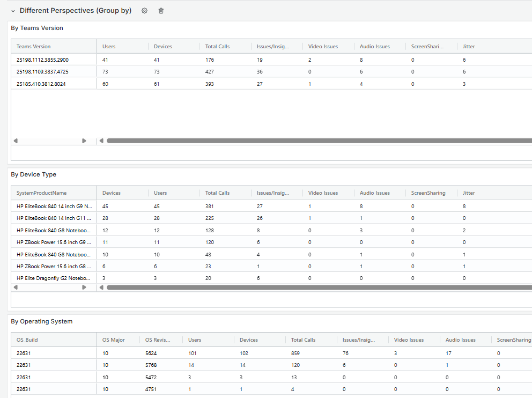Collapse the Different Perspectives (Group by) section

pos(13,11)
